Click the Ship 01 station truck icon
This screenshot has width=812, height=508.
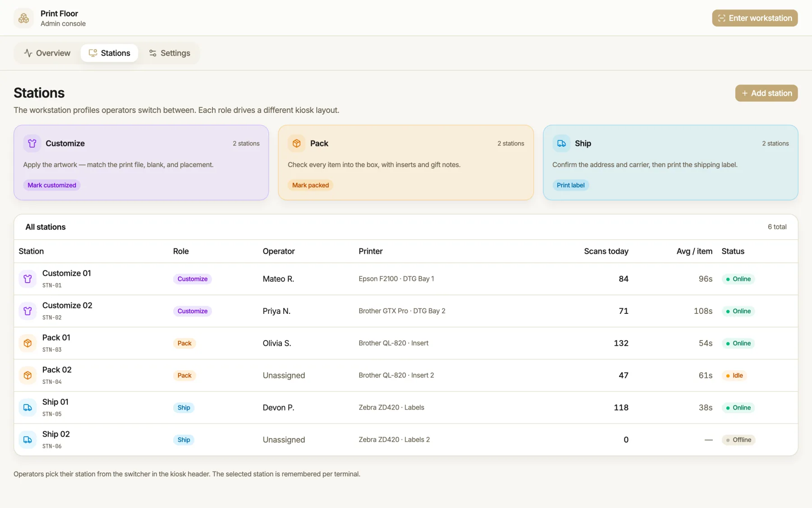point(28,407)
